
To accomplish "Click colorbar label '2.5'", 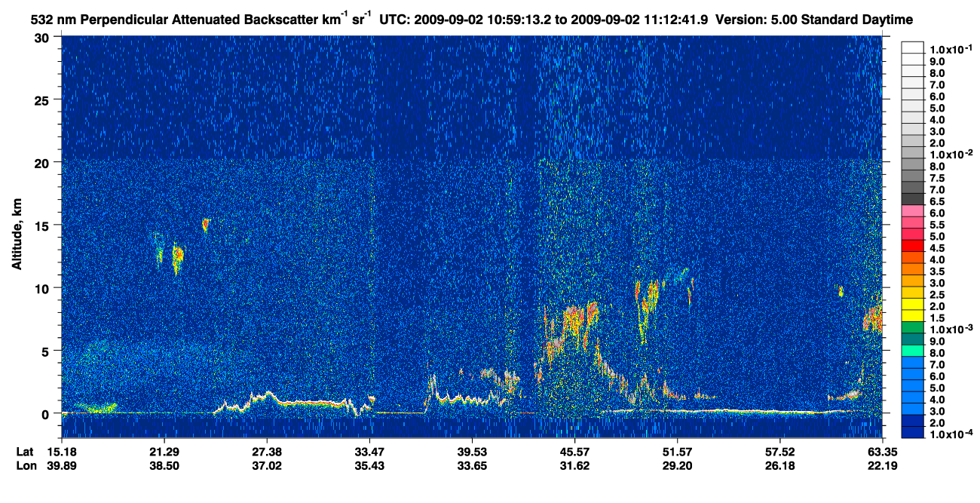I will click(937, 295).
